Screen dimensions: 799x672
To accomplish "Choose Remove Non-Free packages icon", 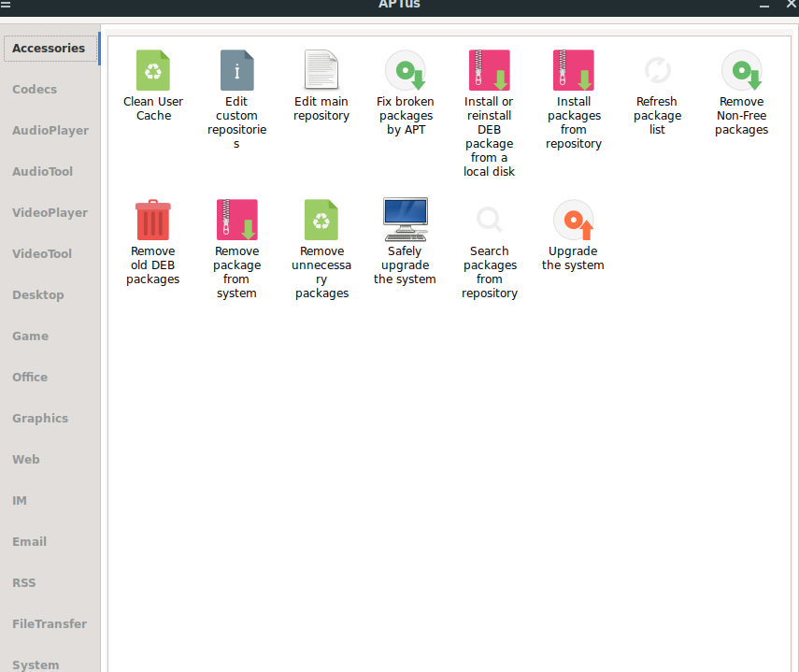I will (742, 70).
